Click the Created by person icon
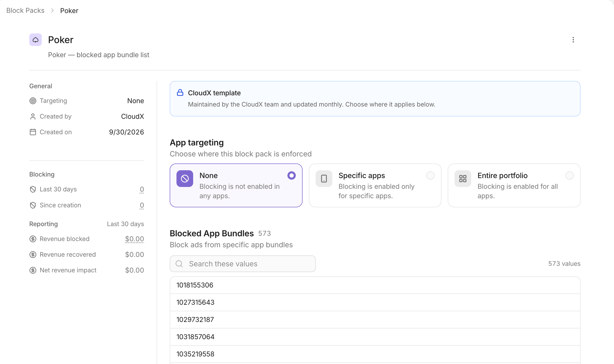This screenshot has height=364, width=614. pyautogui.click(x=33, y=116)
